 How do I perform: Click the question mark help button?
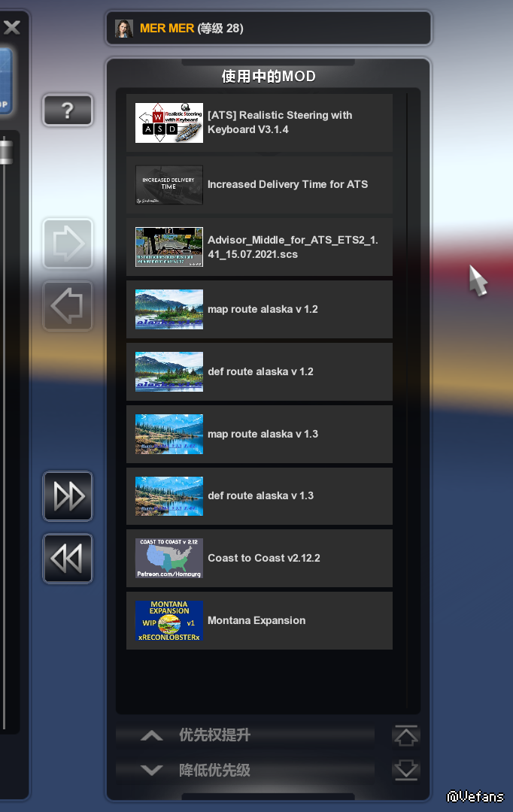coord(68,110)
